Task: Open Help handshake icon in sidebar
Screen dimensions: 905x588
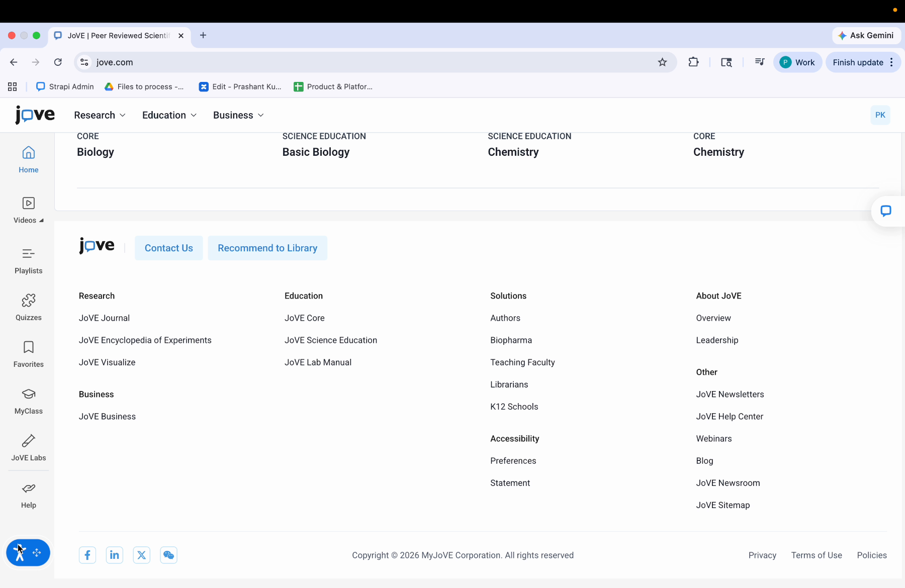Action: (29, 488)
